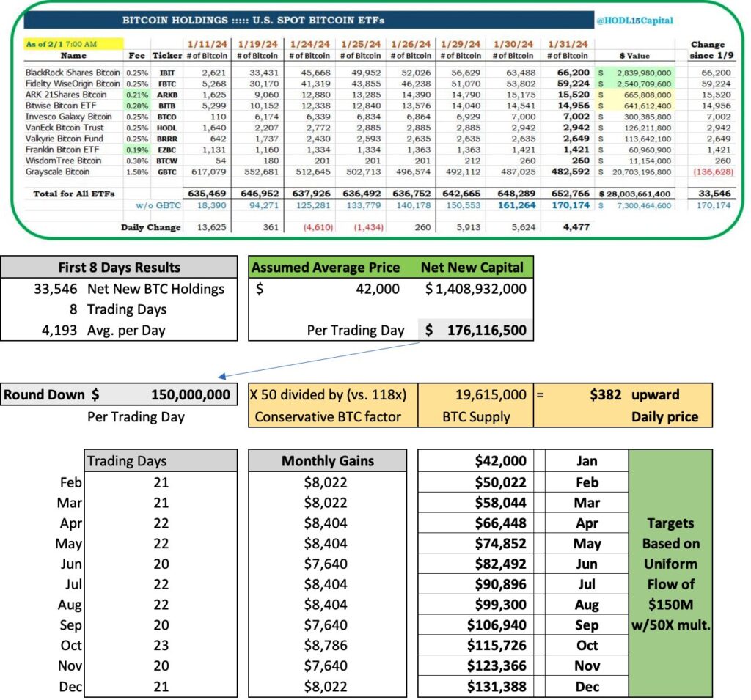Select the BlackRock iShares Bitcoin row

click(x=72, y=73)
